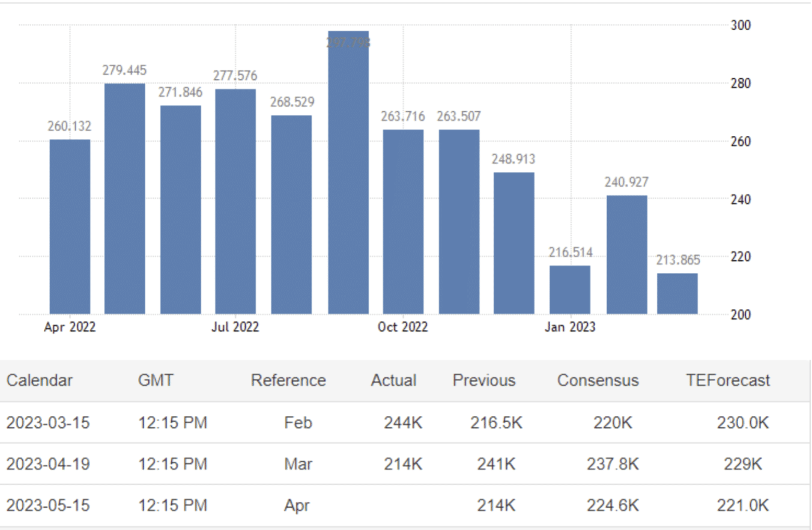
Task: Select the bar showing 271.846
Action: (x=181, y=209)
